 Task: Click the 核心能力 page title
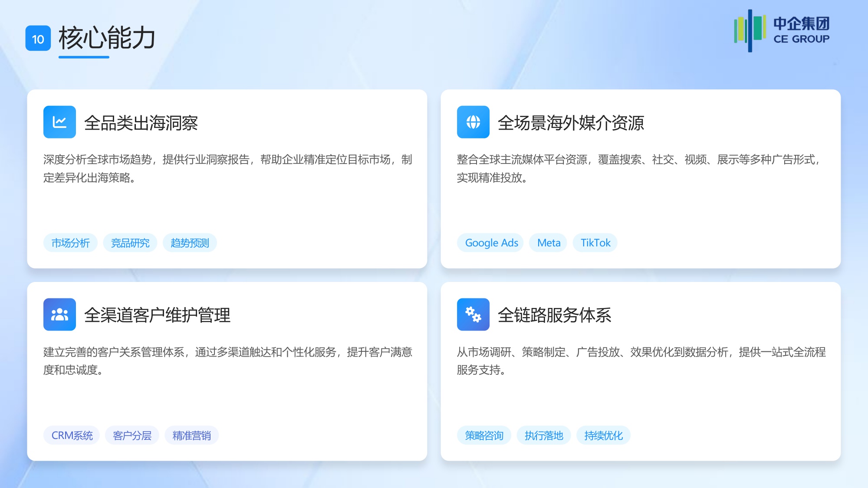107,38
